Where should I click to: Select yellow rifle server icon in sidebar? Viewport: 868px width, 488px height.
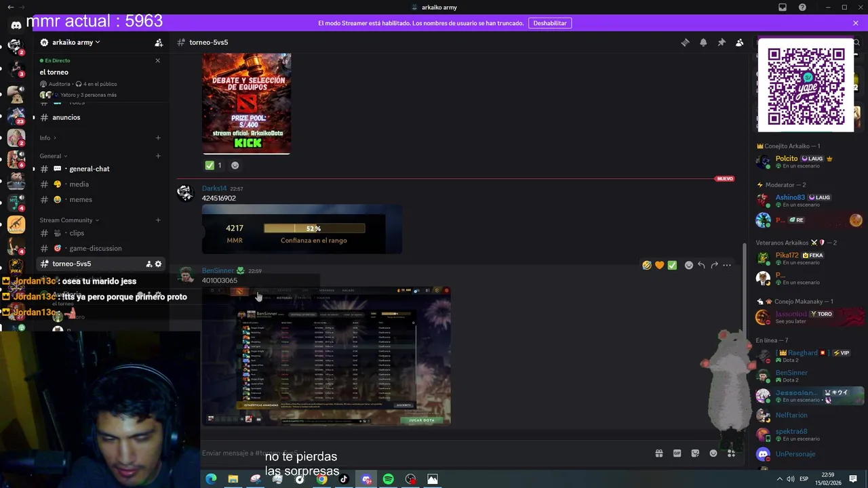(x=16, y=224)
